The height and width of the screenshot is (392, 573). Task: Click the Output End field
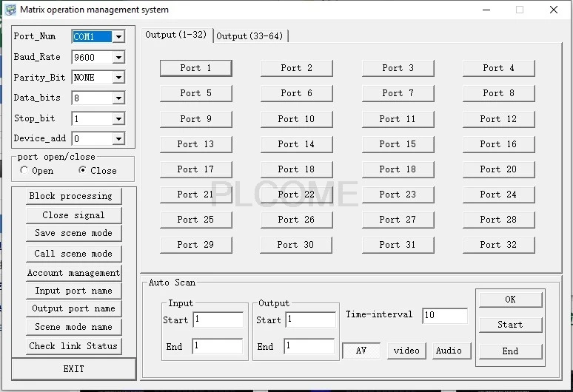(x=309, y=346)
